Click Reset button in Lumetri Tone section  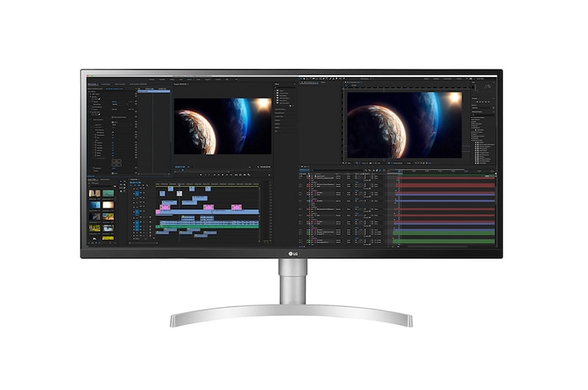117,161
